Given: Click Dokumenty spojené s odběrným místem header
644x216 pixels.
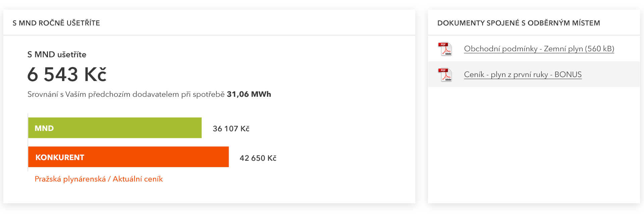Looking at the screenshot, I should coord(519,23).
